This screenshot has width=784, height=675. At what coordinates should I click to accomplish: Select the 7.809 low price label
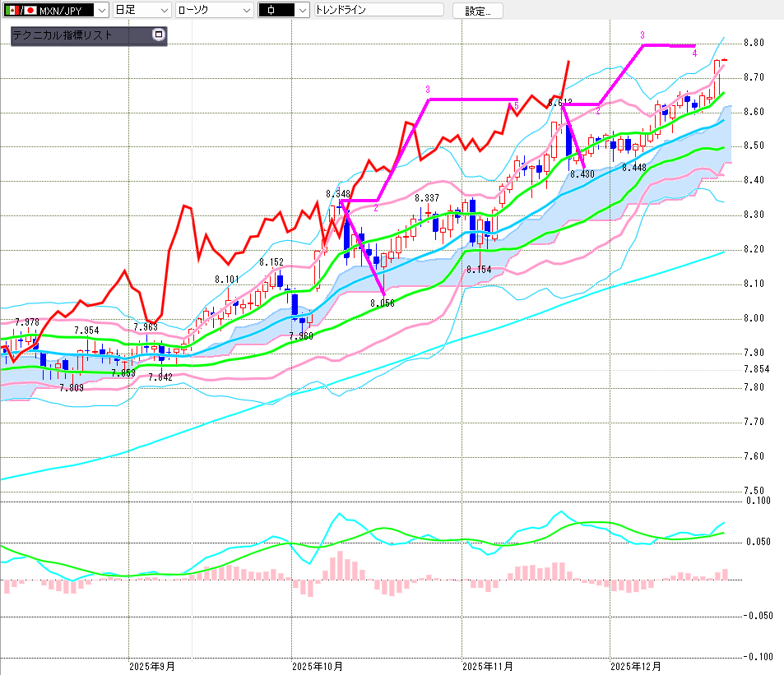pyautogui.click(x=72, y=387)
